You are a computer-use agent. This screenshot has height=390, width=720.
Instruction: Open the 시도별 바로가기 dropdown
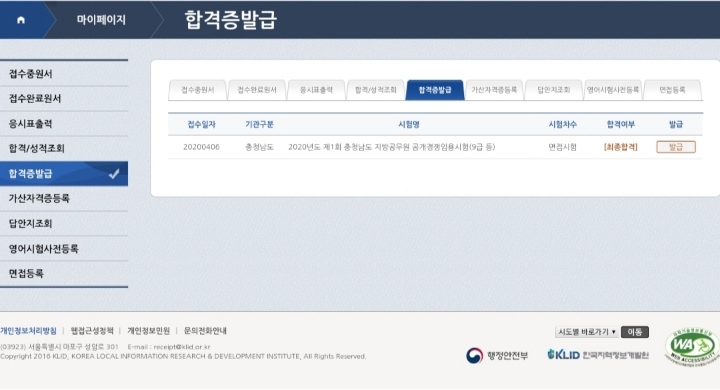click(x=587, y=332)
